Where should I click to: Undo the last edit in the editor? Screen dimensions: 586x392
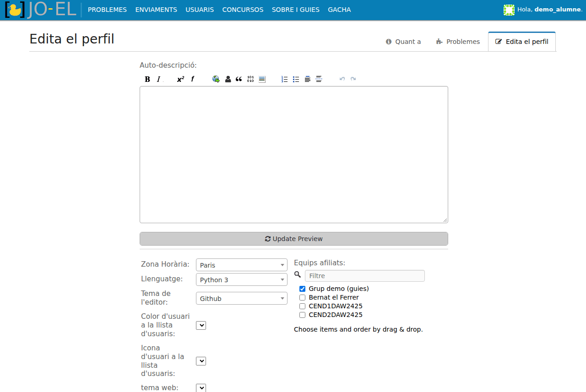pos(342,79)
